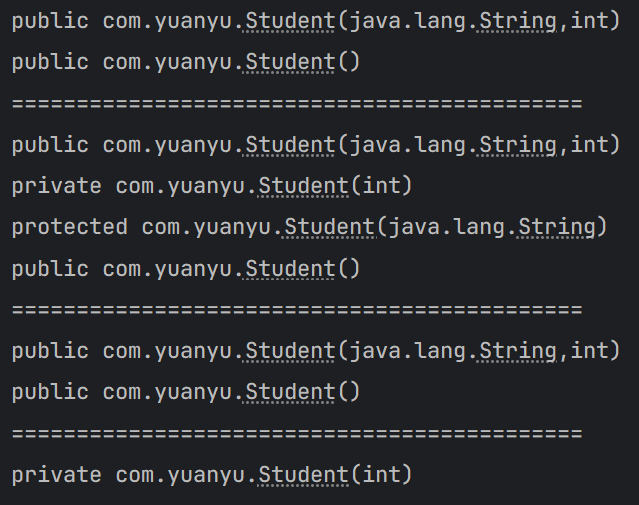Click the last row of equals-sign separators
The image size is (639, 505).
tap(297, 434)
